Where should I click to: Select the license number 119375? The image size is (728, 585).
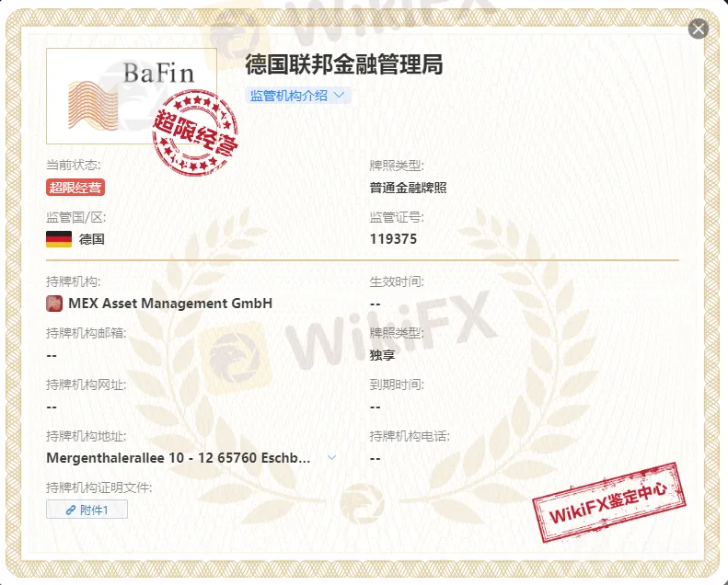click(x=393, y=239)
